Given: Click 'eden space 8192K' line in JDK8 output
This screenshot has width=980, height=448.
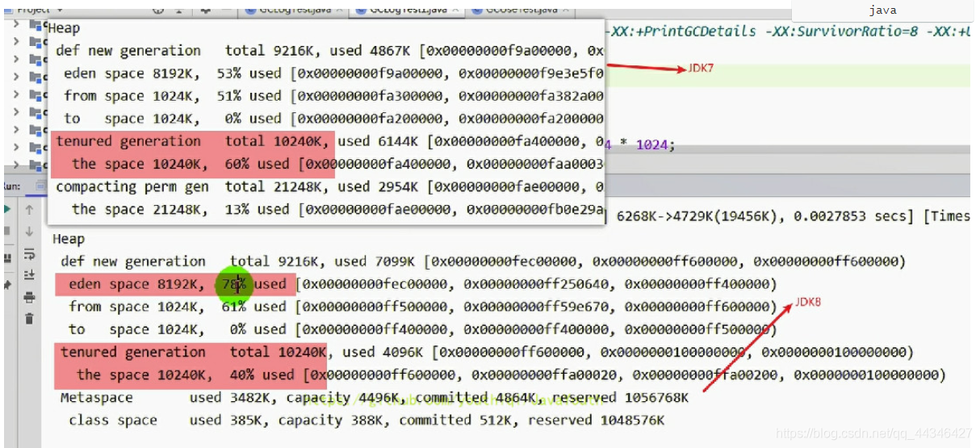Looking at the screenshot, I should tap(423, 284).
